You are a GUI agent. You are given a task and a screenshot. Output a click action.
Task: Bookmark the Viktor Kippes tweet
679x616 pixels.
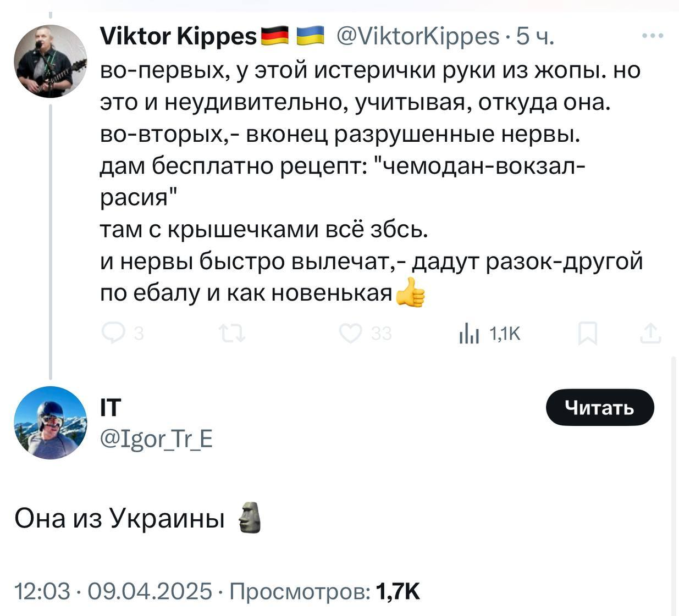click(588, 334)
